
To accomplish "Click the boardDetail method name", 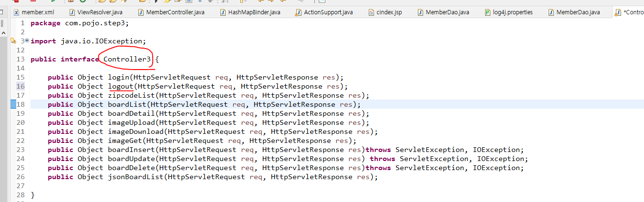I will pos(132,113).
